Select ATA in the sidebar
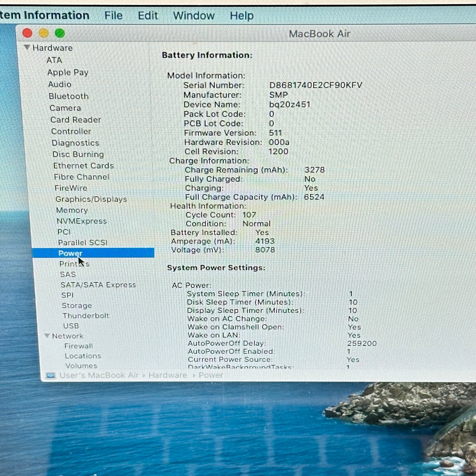The width and height of the screenshot is (476, 476). (x=54, y=60)
